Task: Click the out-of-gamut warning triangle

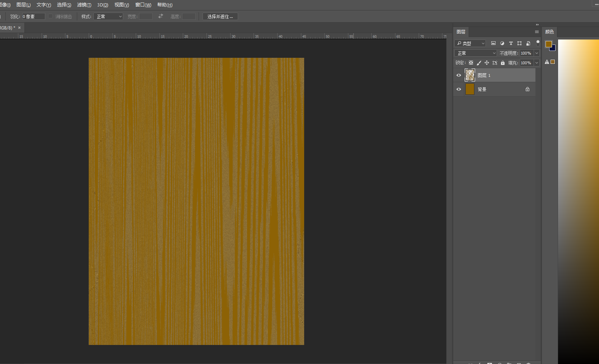Action: tap(547, 62)
